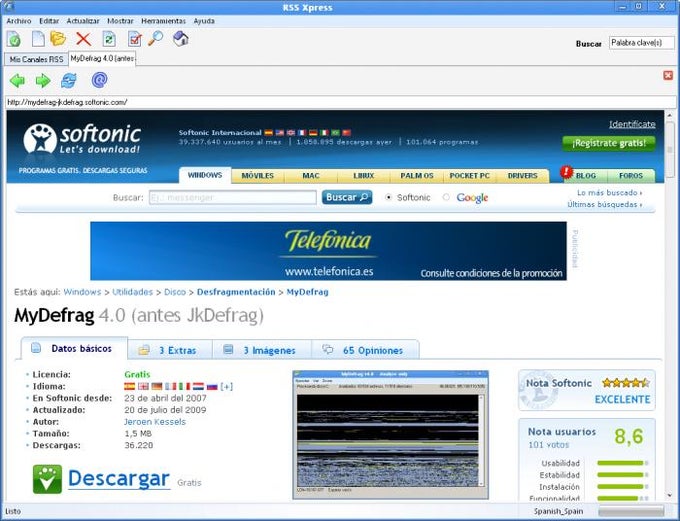
Task: Open the PALM OS site tab
Action: coord(416,176)
